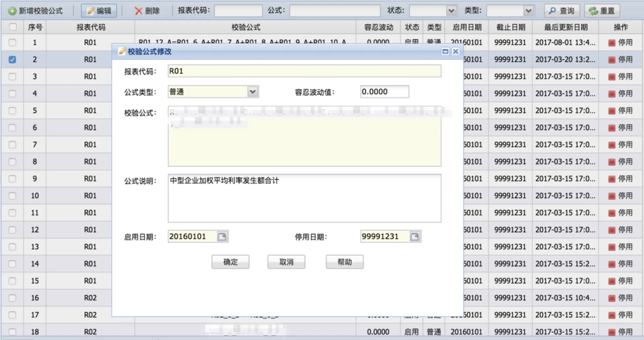The image size is (644, 340).
Task: Uncheck the row 2 checkbox
Action: pos(13,60)
